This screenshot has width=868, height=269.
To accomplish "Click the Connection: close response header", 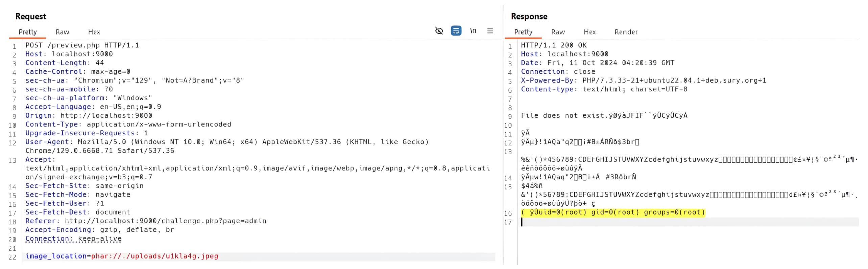I will 558,72.
